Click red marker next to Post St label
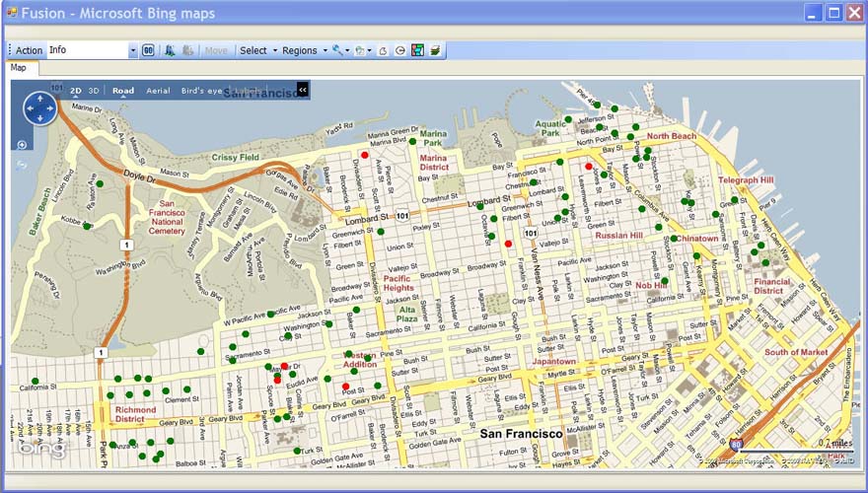 click(345, 387)
